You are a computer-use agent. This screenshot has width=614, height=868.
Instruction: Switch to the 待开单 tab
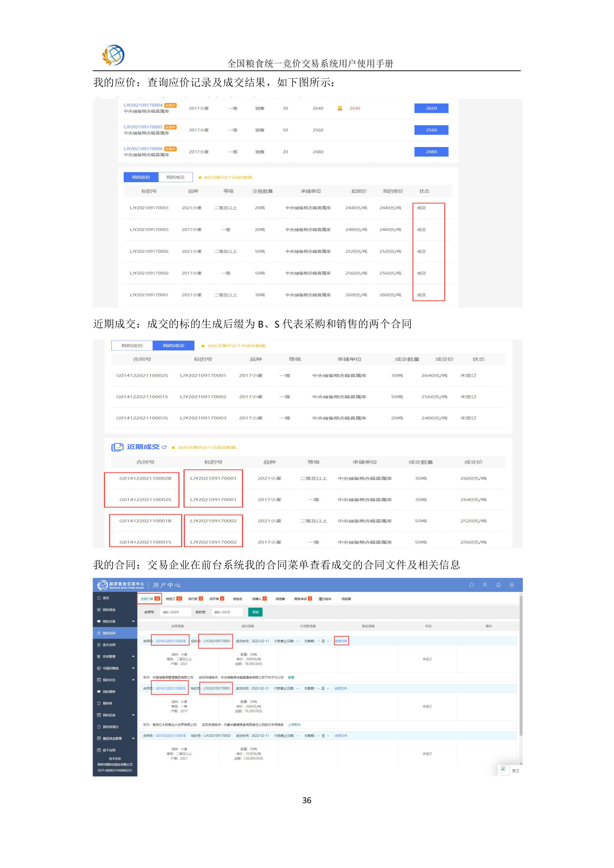[x=217, y=599]
